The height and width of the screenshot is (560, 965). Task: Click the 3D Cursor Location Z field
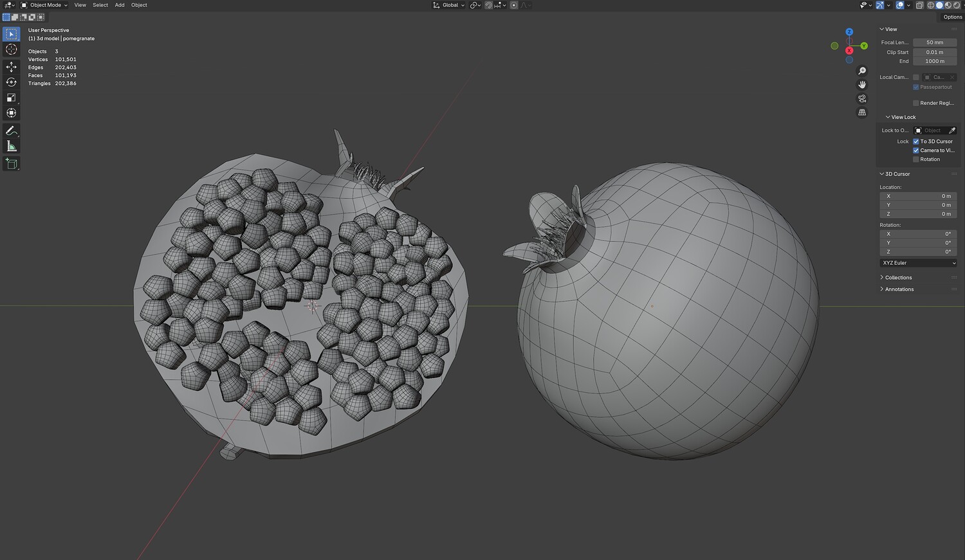click(x=918, y=214)
